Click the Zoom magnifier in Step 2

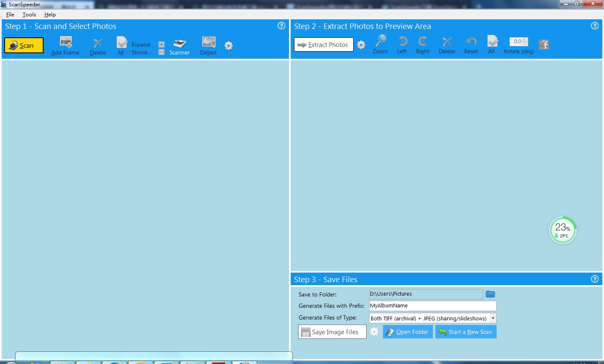(x=380, y=44)
